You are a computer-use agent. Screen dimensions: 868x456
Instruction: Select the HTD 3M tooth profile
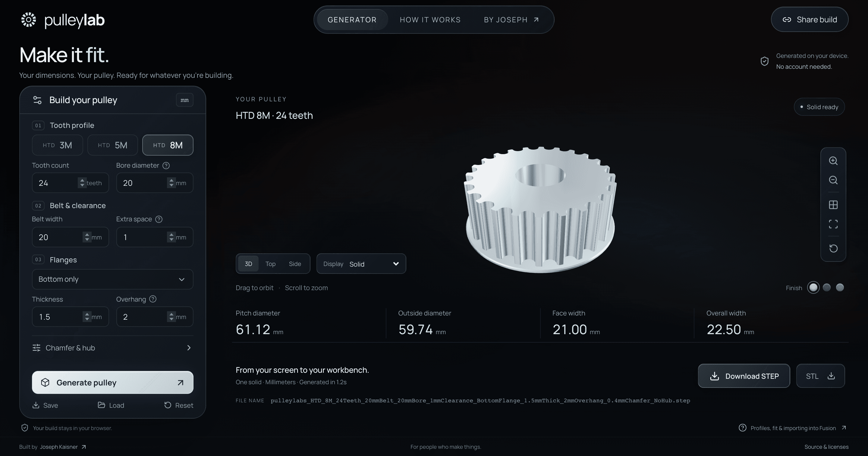coord(57,145)
